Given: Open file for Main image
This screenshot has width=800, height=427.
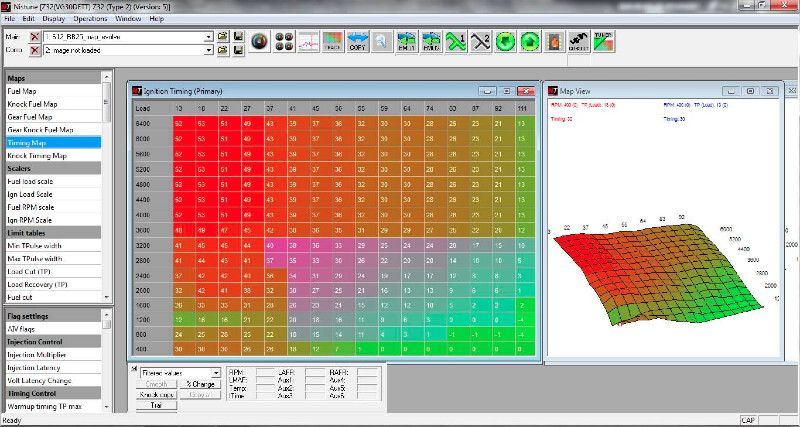Looking at the screenshot, I should [222, 37].
